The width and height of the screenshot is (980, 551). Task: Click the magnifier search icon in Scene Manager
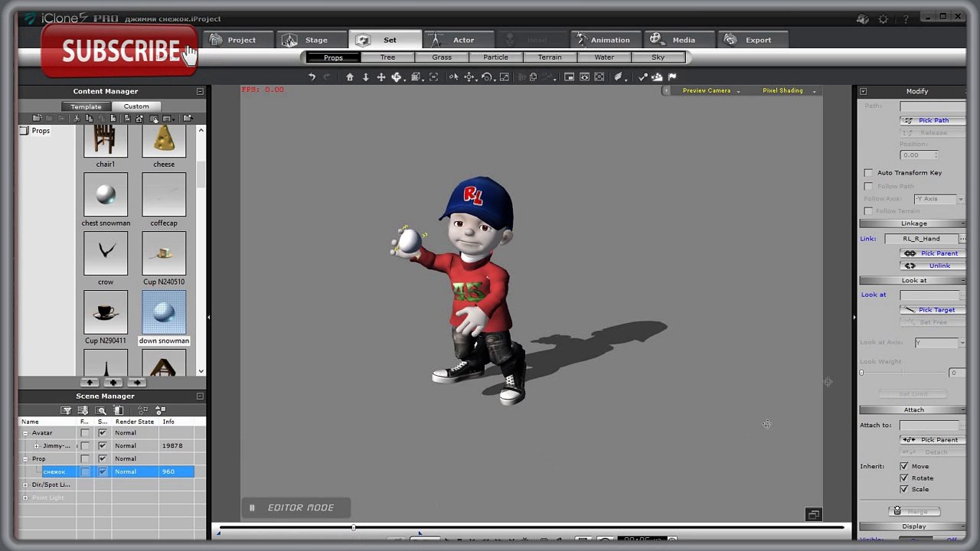101,410
